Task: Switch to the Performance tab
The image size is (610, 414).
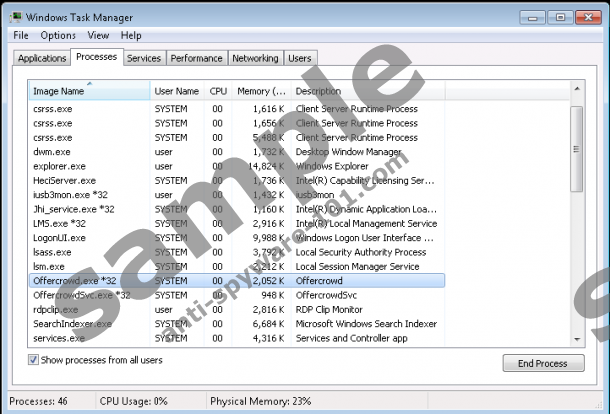Action: coord(196,59)
